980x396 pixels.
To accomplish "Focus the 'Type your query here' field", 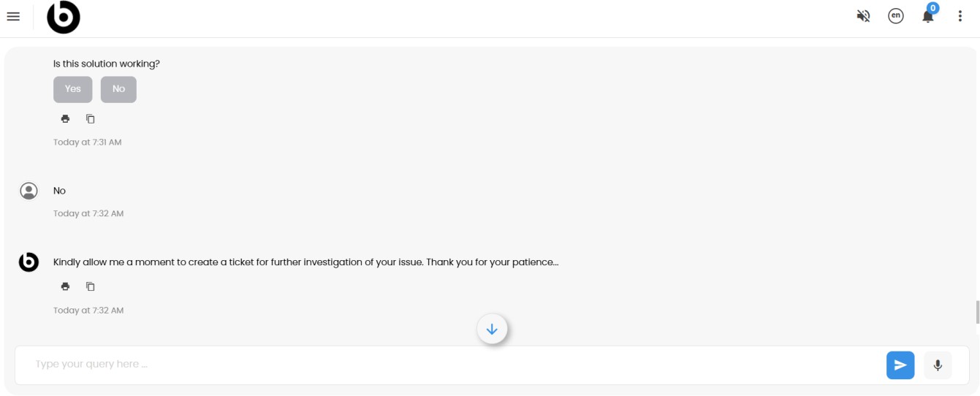I will 449,365.
